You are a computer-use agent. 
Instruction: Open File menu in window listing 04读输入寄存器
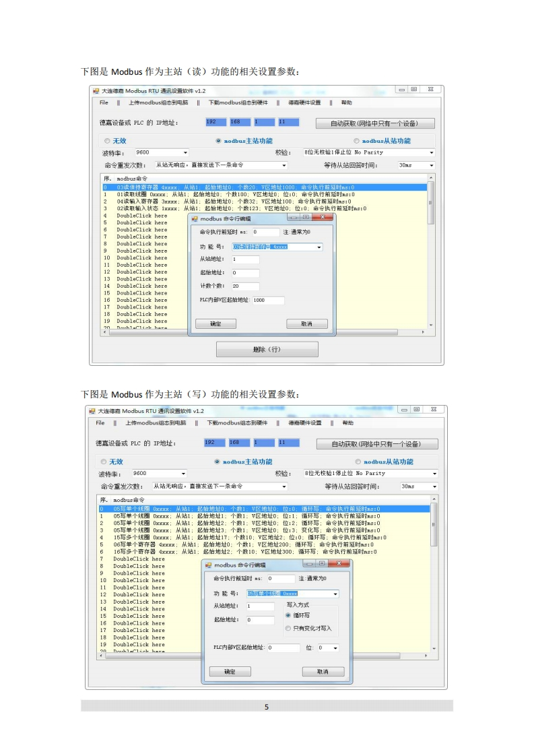click(104, 103)
